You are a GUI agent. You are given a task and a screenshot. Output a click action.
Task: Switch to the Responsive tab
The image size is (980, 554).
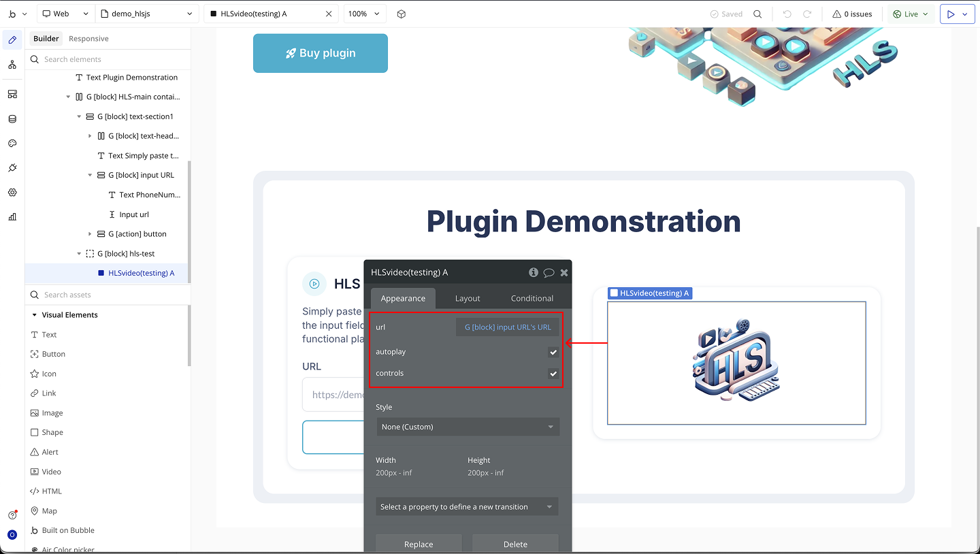(x=88, y=39)
